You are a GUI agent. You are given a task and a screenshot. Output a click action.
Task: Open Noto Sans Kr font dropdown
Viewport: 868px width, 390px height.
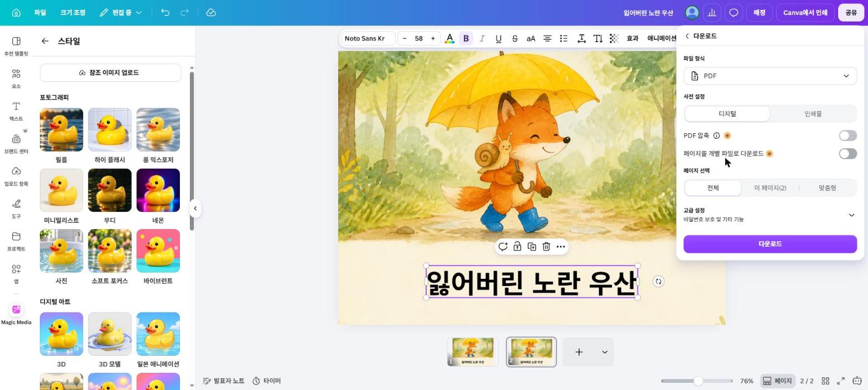coord(367,38)
